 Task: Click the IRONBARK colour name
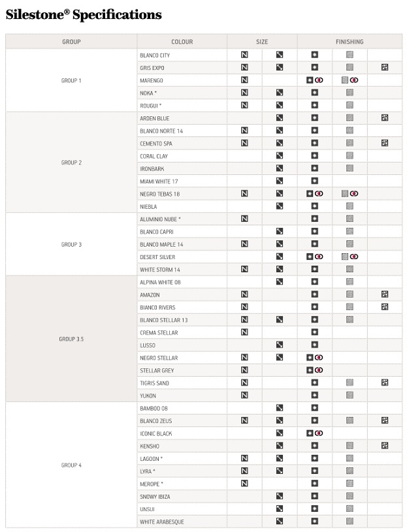[152, 169]
